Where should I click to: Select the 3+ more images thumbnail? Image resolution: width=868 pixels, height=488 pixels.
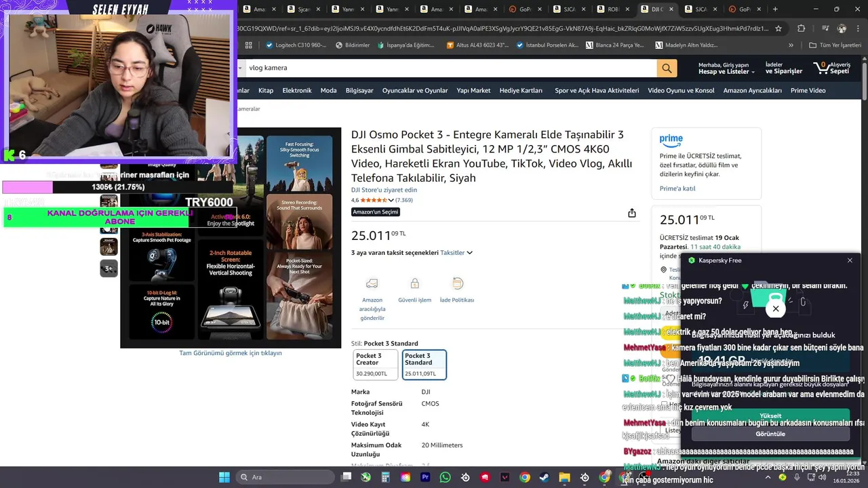(x=109, y=268)
